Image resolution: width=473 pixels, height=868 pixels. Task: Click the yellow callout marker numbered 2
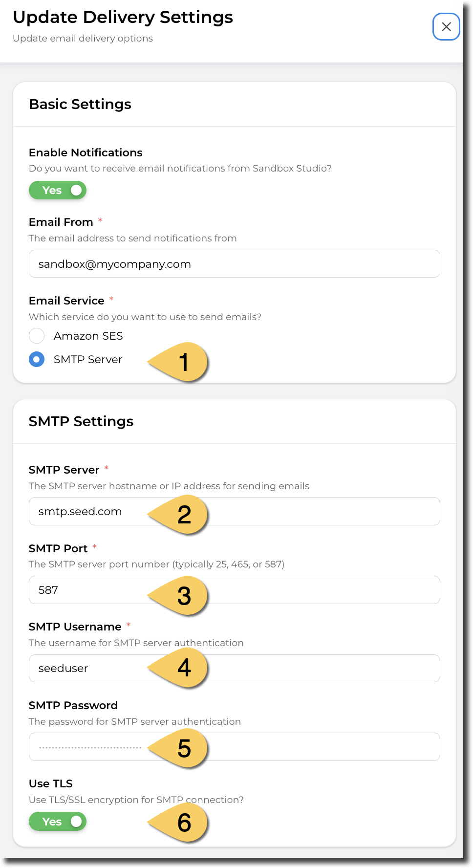pos(178,515)
